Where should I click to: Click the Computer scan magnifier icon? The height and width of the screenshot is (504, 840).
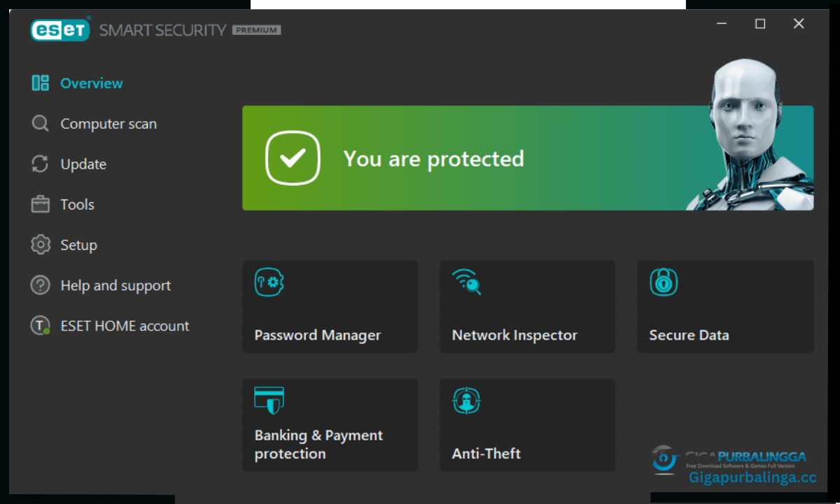[40, 124]
